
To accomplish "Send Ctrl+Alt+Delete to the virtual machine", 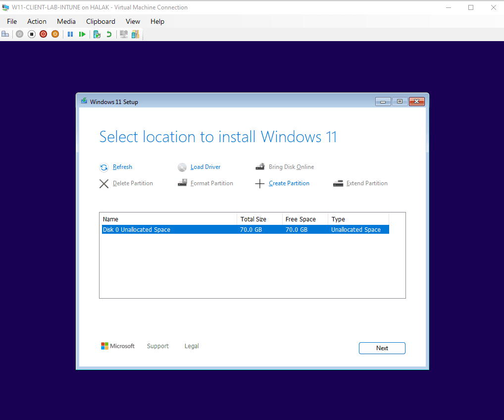I will (x=5, y=34).
